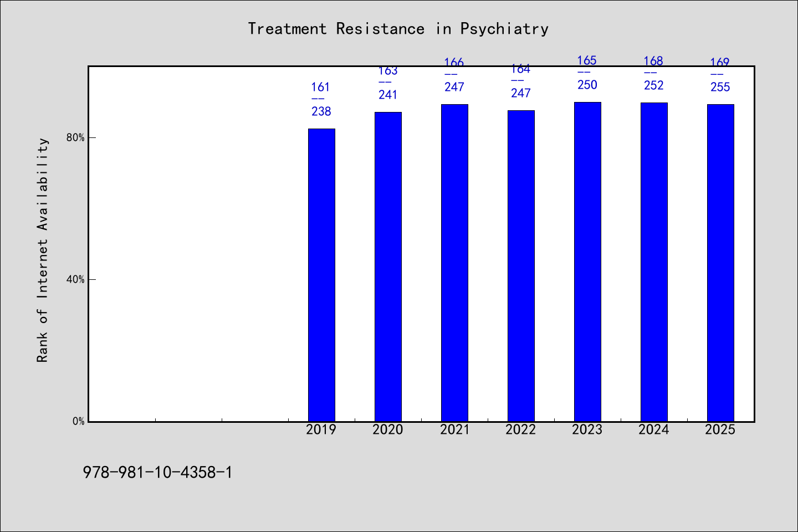This screenshot has height=532, width=798.
Task: Click the value 252 above the 2024 bar
Action: [x=654, y=85]
